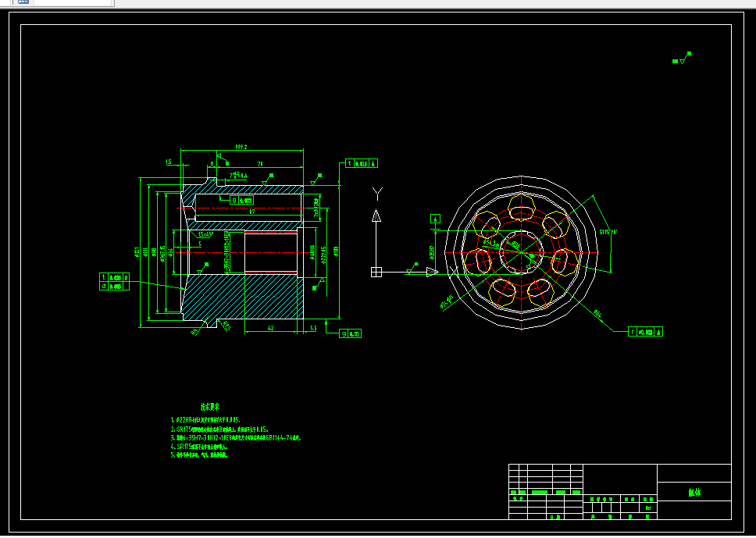Click the UCS origin square marker

(376, 273)
